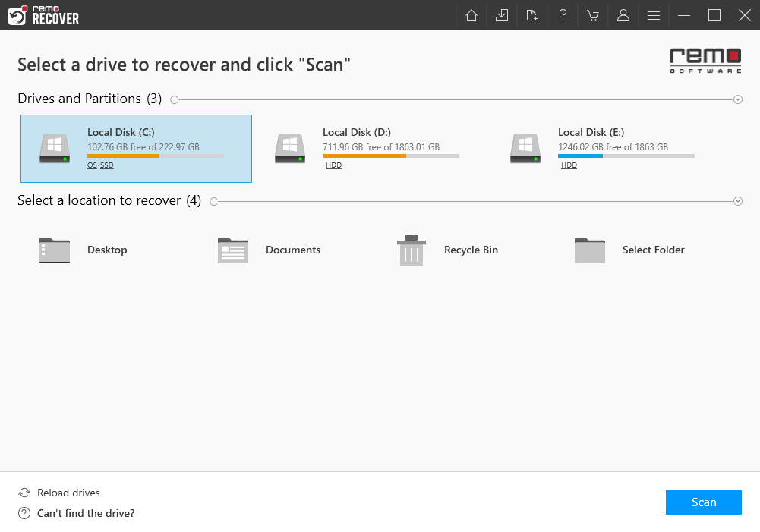Viewport: 760px width, 532px height.
Task: Open the save recovery session icon
Action: coord(501,15)
